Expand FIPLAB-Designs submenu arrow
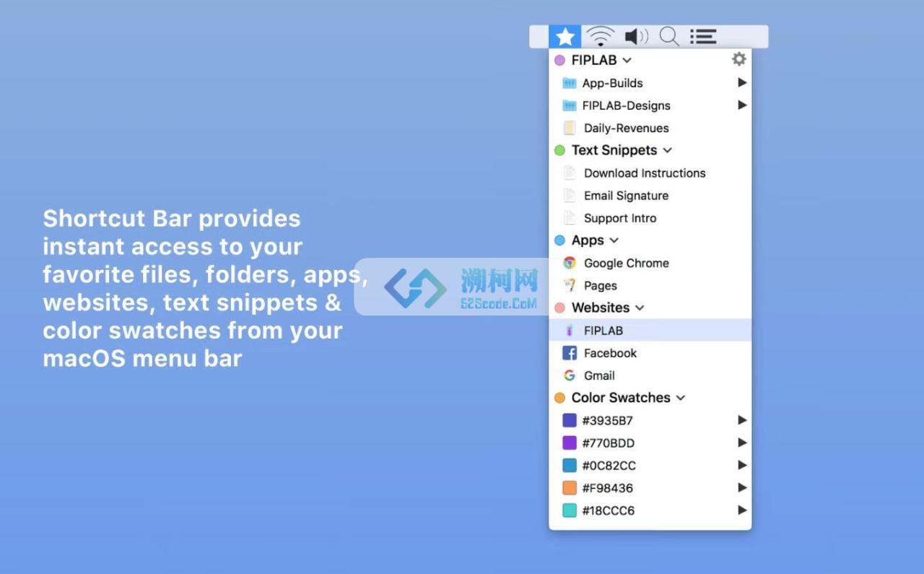This screenshot has width=924, height=574. (x=742, y=105)
